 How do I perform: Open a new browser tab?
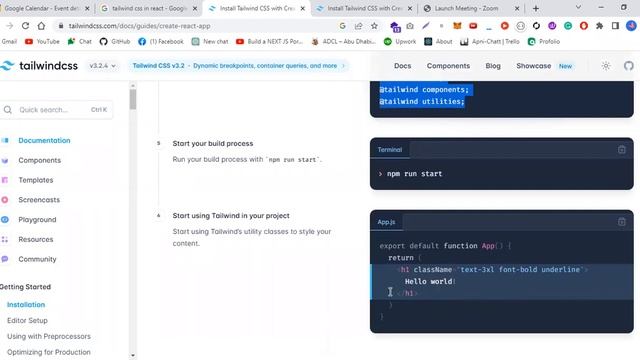pyautogui.click(x=536, y=8)
